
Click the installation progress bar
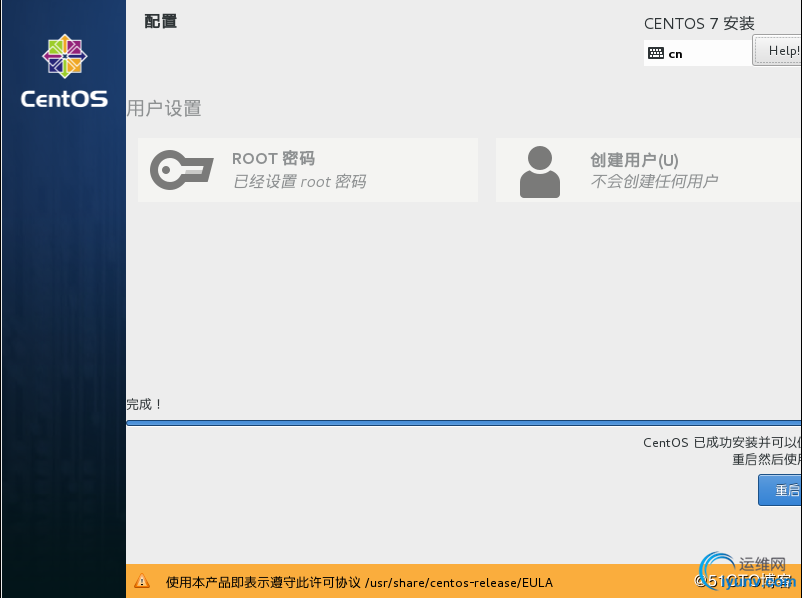click(464, 423)
